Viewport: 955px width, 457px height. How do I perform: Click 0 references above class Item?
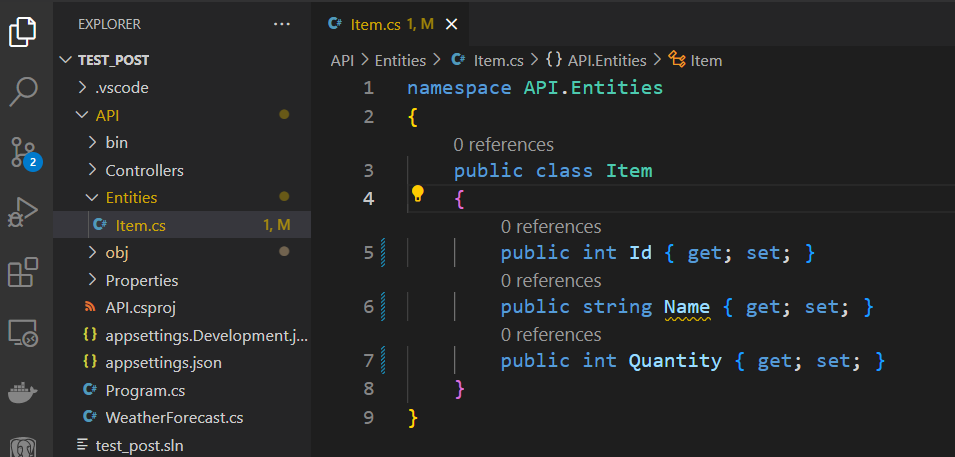[x=504, y=144]
